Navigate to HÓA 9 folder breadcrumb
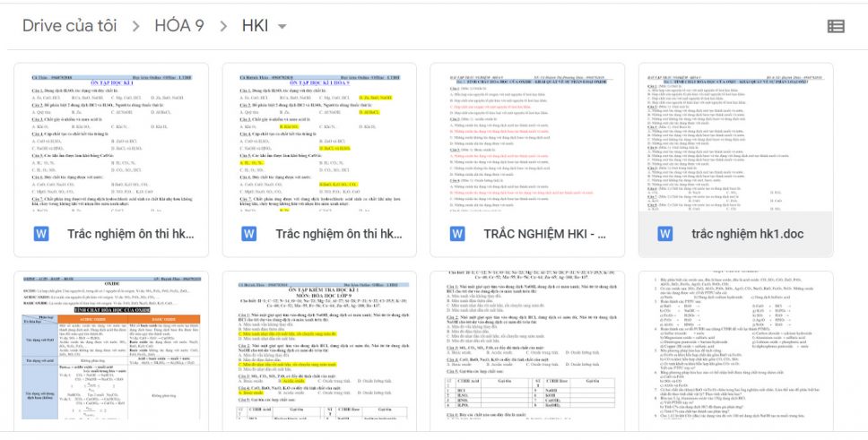Viewport: 868px width, 440px height. [185, 26]
